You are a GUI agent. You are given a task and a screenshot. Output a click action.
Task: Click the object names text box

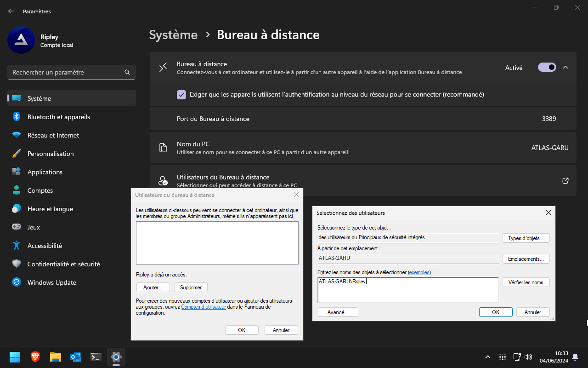408,290
